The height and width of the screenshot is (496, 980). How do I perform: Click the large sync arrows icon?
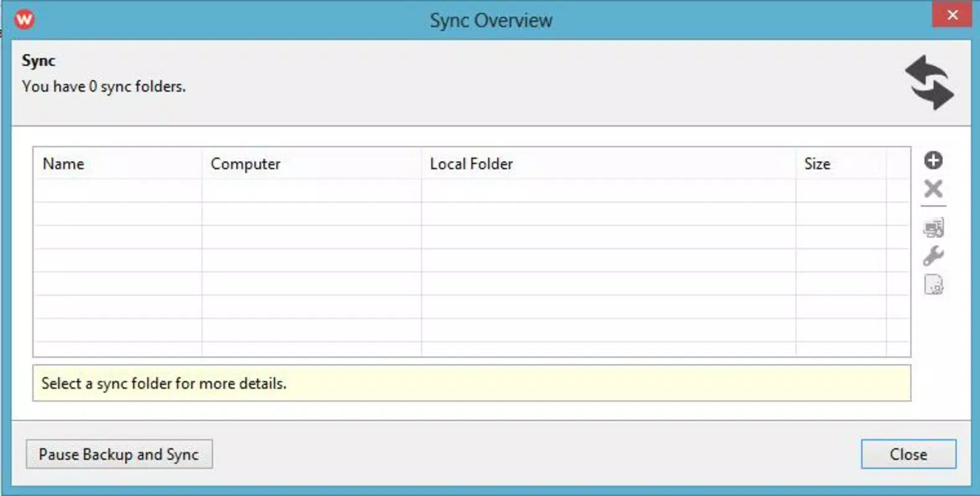[x=929, y=82]
